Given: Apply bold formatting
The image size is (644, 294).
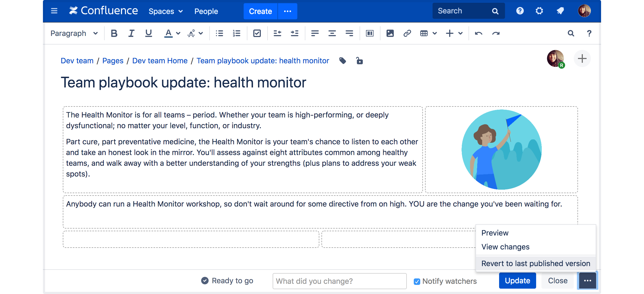Looking at the screenshot, I should [x=114, y=33].
